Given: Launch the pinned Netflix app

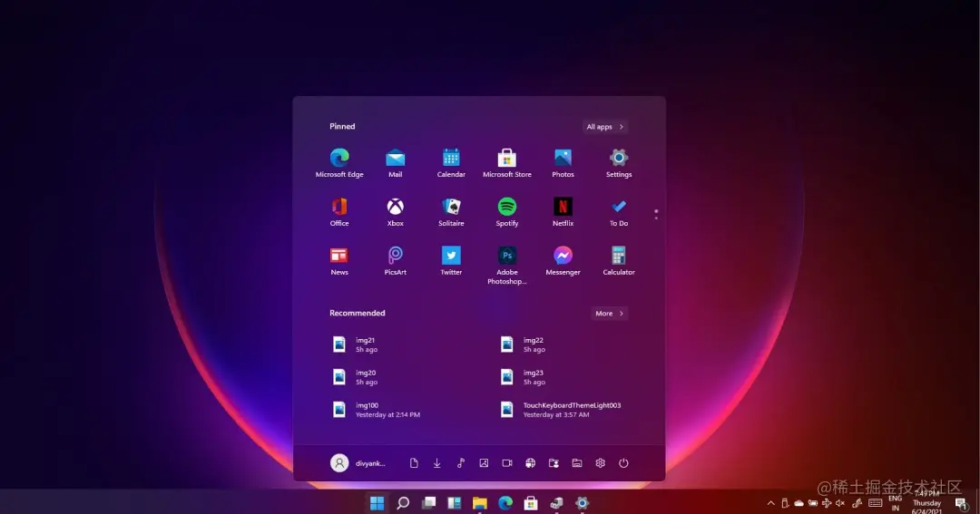Looking at the screenshot, I should point(563,212).
